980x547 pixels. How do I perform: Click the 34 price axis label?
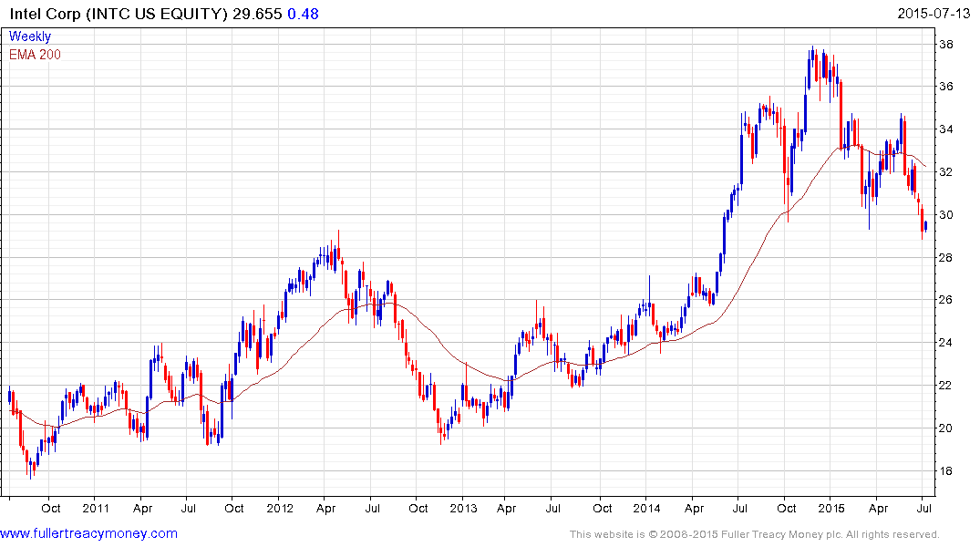(945, 129)
